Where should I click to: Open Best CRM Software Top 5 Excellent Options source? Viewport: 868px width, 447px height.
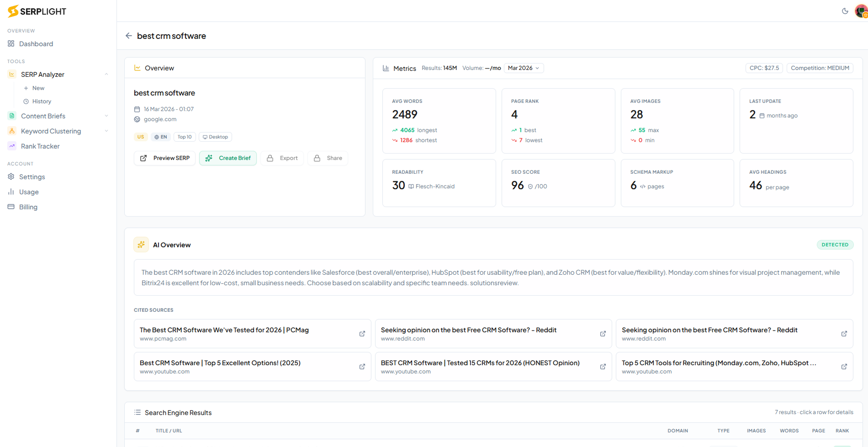[252, 367]
